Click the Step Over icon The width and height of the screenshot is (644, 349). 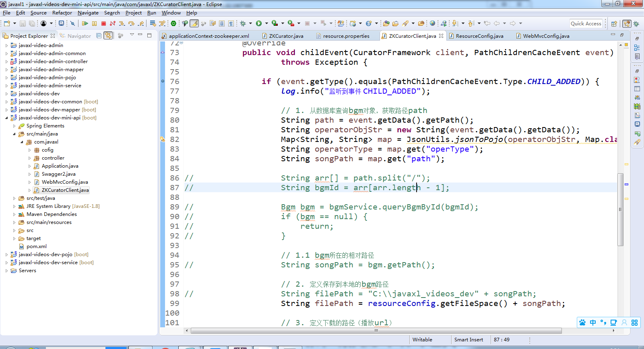[x=131, y=23]
